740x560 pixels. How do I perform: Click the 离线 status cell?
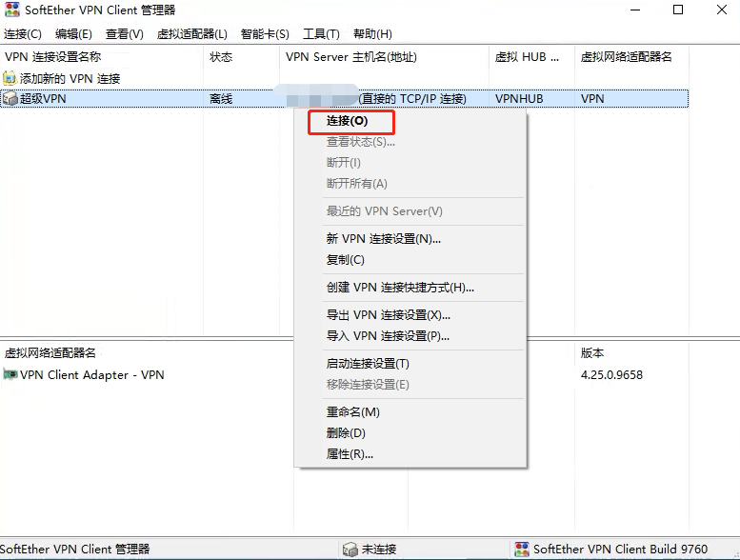[x=221, y=99]
